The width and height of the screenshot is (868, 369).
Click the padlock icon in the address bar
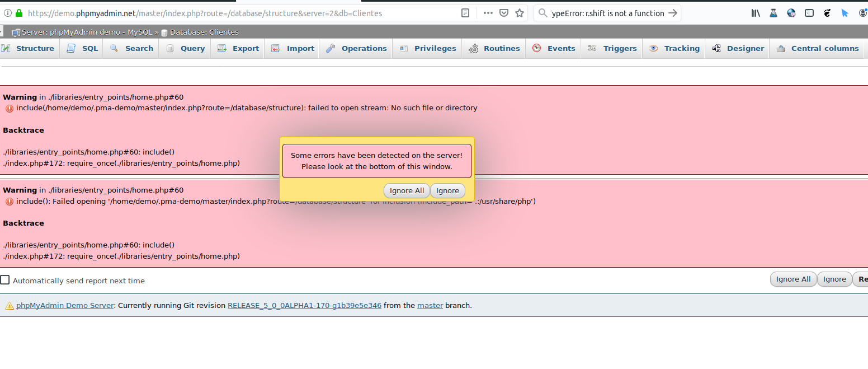[x=18, y=12]
